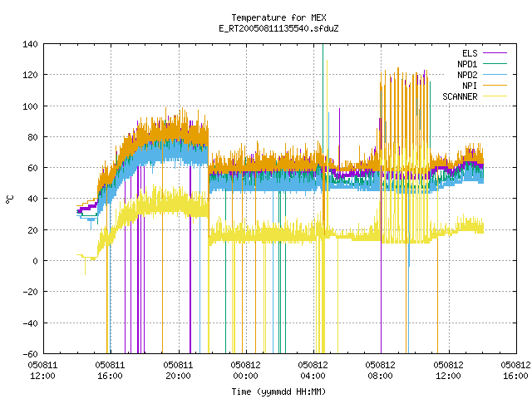Screen dimensions: 532x399
Task: Click the y-axis tick label 80
Action: tap(32, 137)
